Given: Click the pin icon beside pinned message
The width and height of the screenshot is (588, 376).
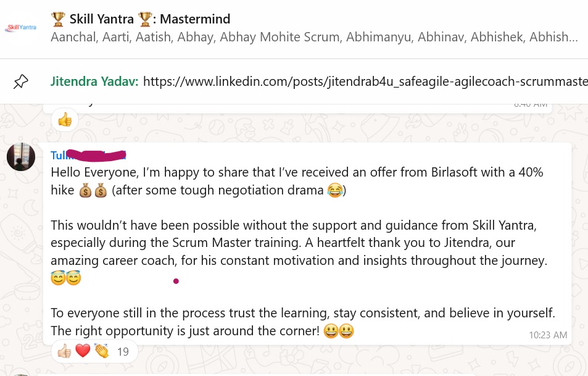Looking at the screenshot, I should (20, 81).
